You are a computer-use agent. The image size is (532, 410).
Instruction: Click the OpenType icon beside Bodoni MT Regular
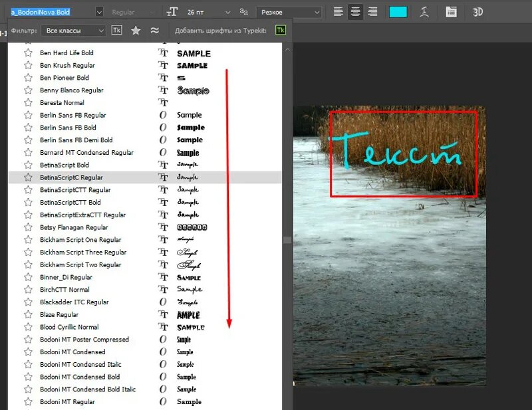[x=163, y=402]
